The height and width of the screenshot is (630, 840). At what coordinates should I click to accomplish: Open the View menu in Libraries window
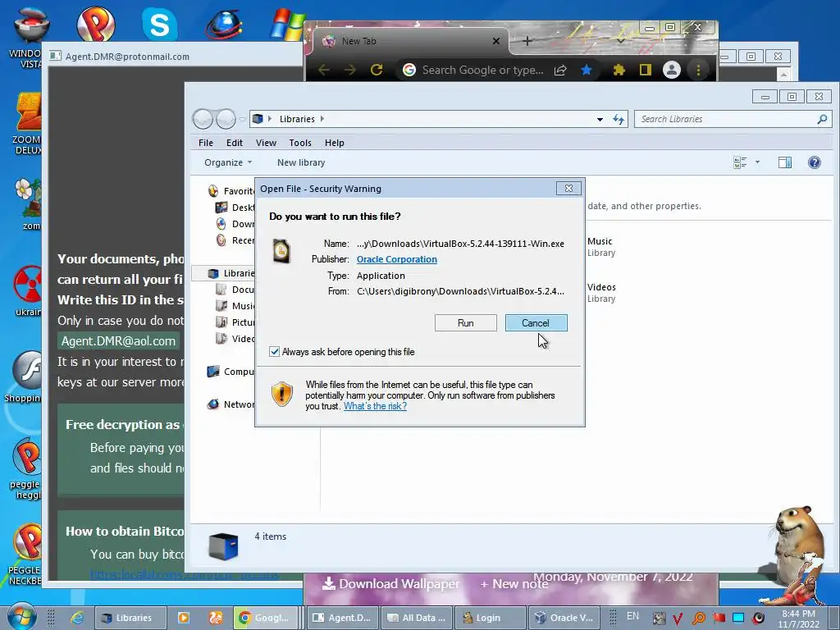[266, 143]
